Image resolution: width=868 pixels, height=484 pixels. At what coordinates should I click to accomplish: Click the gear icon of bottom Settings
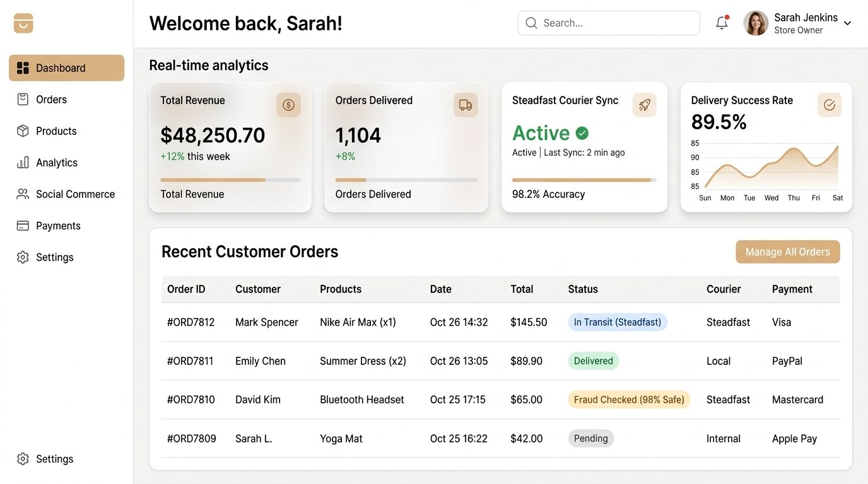(x=23, y=459)
